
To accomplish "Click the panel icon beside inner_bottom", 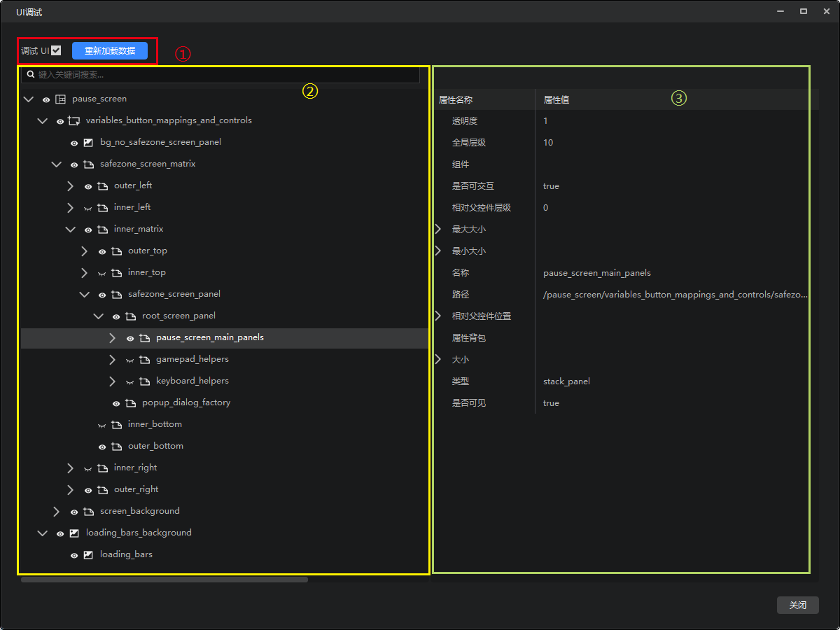I will pos(116,425).
